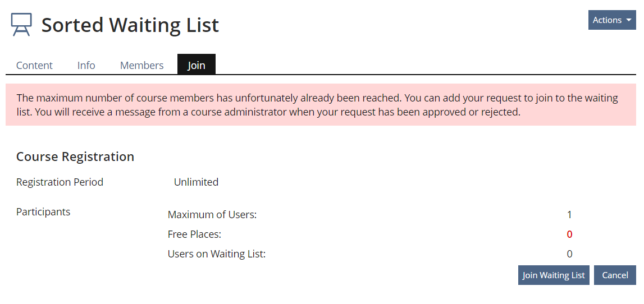644x304 pixels.
Task: Click the Unlimited registration period value
Action: pos(196,182)
